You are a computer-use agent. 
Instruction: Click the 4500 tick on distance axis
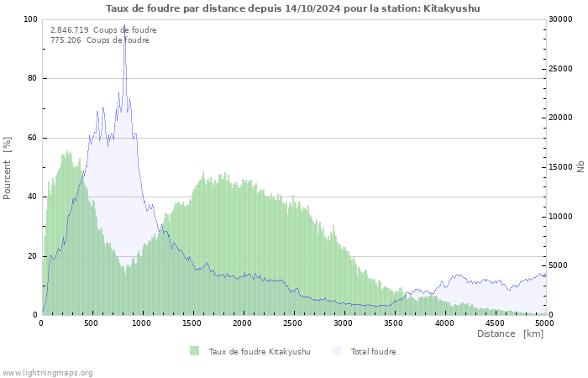coord(495,323)
